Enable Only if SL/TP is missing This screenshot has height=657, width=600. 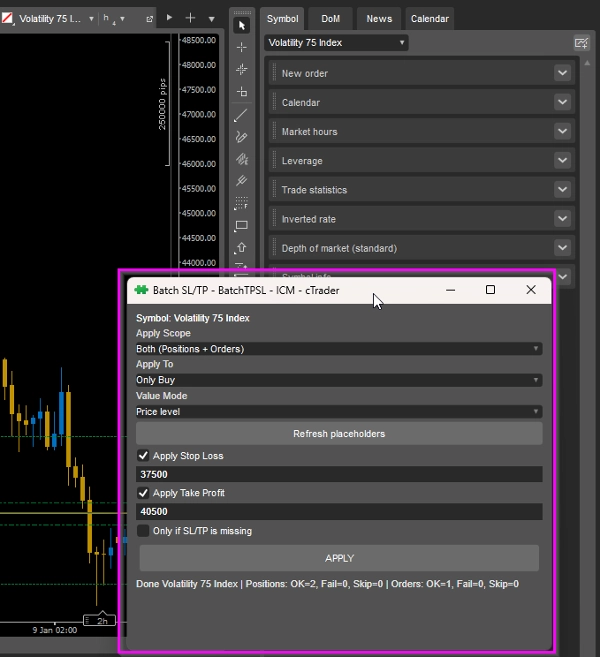pyautogui.click(x=143, y=531)
